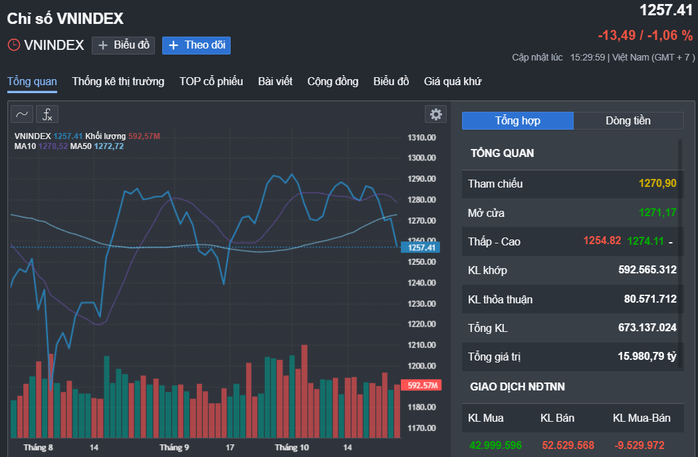Viewport: 698px width, 457px height.
Task: Click the KL Bán value 52.529.568
Action: (x=568, y=445)
